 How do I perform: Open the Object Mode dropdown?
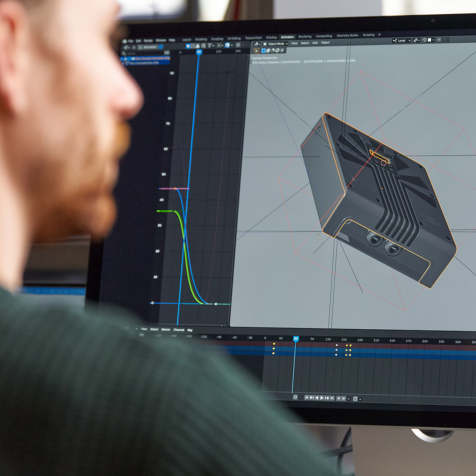pyautogui.click(x=276, y=44)
